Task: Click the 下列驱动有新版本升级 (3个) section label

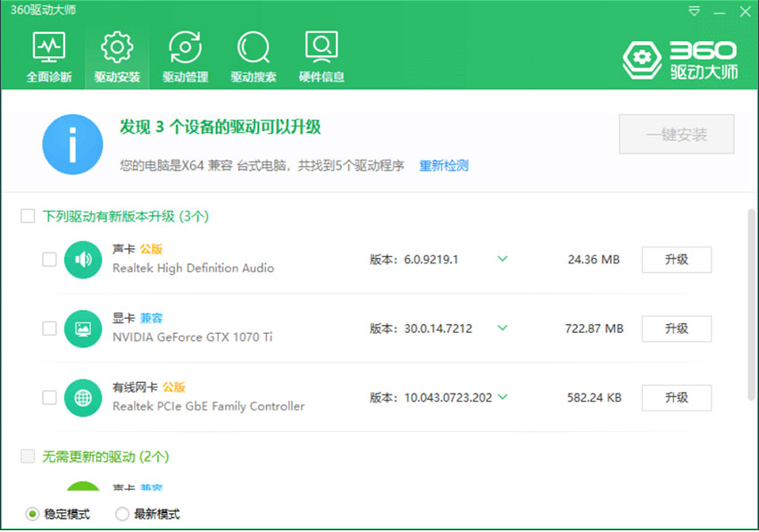Action: pos(125,216)
